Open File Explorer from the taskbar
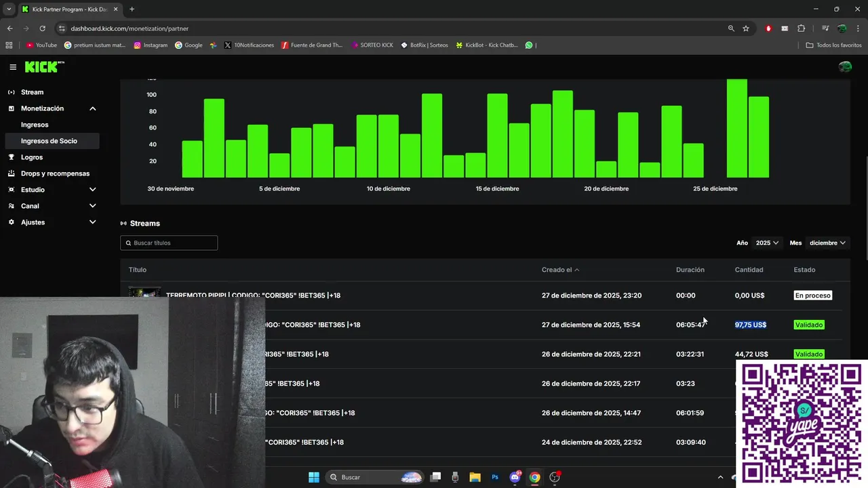Image resolution: width=868 pixels, height=488 pixels. tap(475, 477)
